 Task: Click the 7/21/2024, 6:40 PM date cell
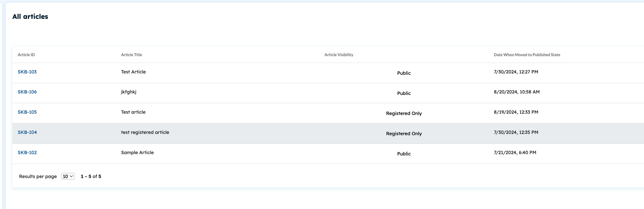click(x=515, y=152)
